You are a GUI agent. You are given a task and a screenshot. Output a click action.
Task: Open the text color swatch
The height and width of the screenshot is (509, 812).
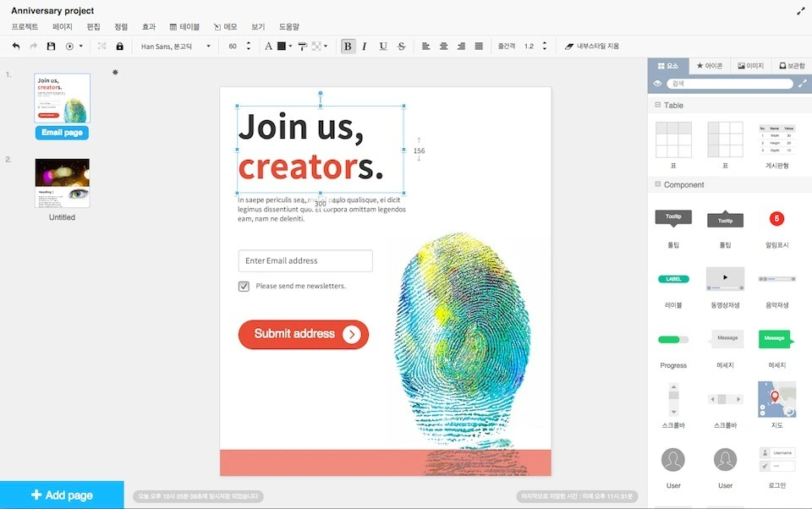(x=282, y=47)
